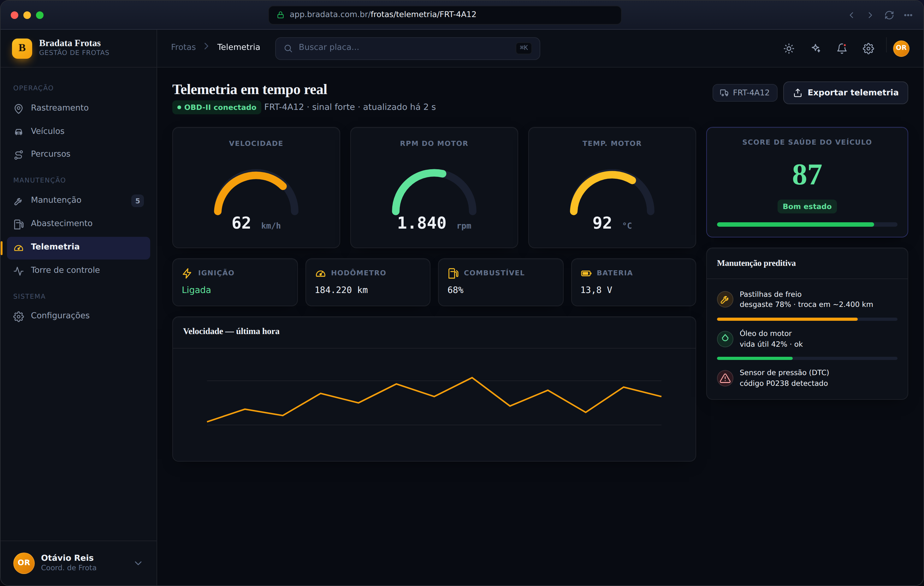Open the AI sparkles assistant icon
Viewport: 924px width, 586px height.
(x=815, y=48)
